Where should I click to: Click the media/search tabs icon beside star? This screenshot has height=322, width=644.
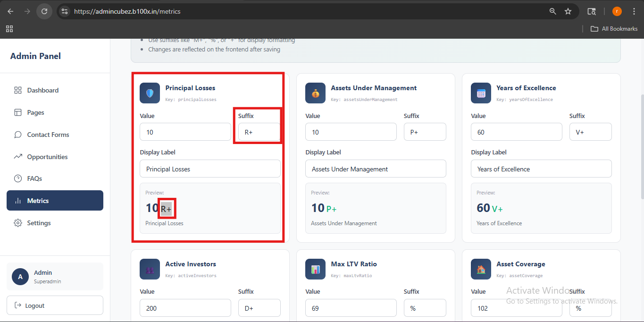(591, 11)
